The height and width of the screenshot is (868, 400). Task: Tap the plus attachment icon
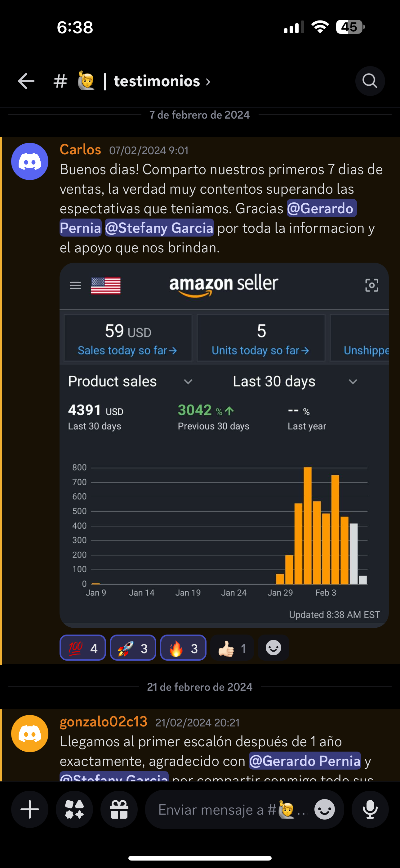pyautogui.click(x=30, y=809)
